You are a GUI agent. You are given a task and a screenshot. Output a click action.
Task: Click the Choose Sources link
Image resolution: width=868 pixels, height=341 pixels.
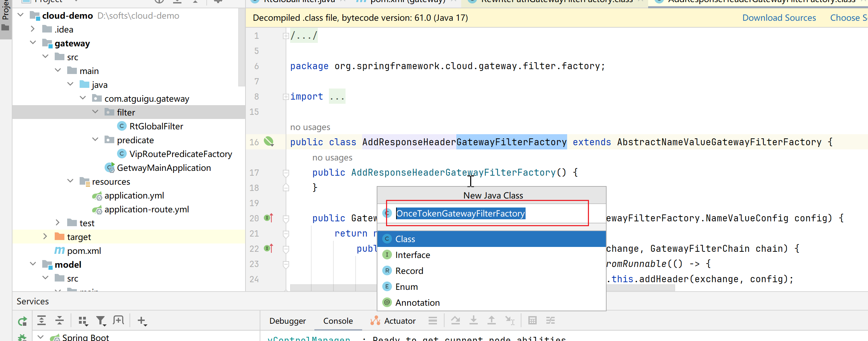point(849,18)
